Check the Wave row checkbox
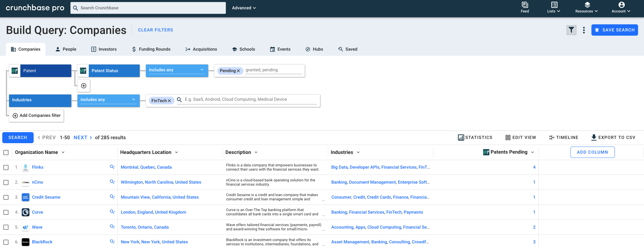This screenshot has height=249, width=644. (6, 227)
